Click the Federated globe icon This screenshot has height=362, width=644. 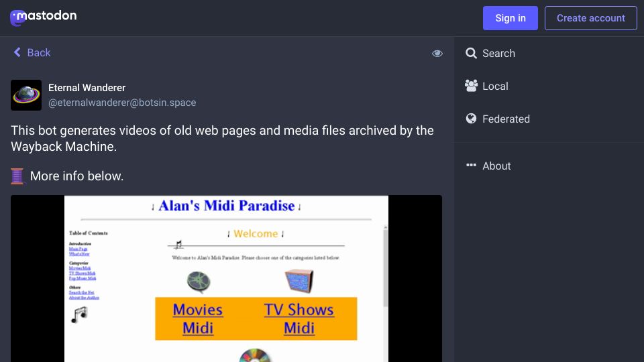click(x=471, y=119)
